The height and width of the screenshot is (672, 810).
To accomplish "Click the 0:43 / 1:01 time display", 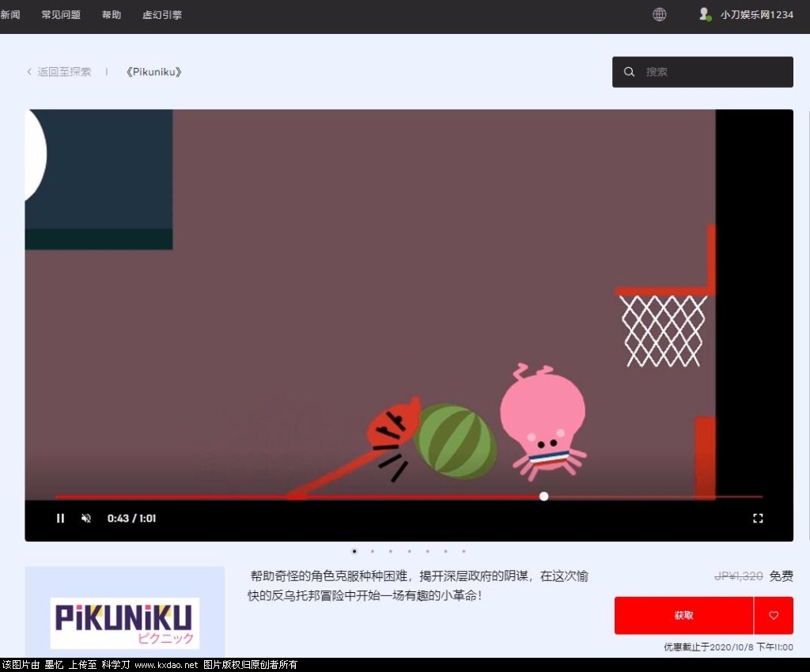I will (132, 518).
